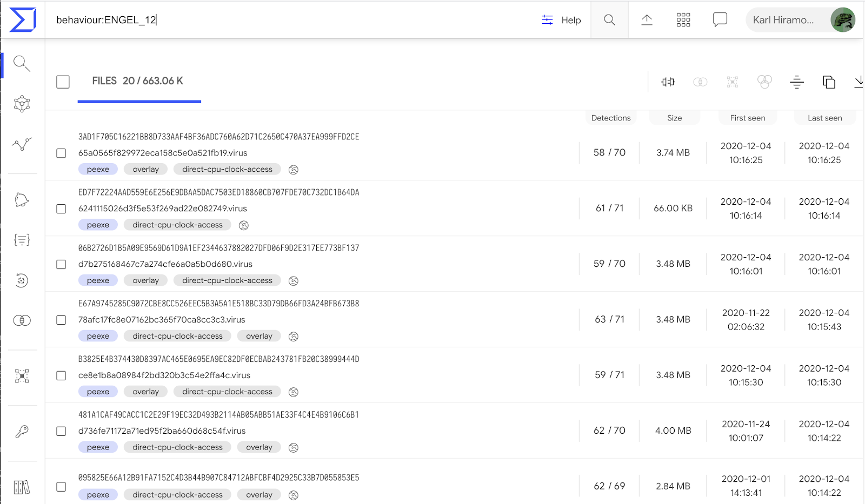Viewport: 865px width, 504px height.
Task: Click the overlay tag on the first file
Action: click(146, 169)
